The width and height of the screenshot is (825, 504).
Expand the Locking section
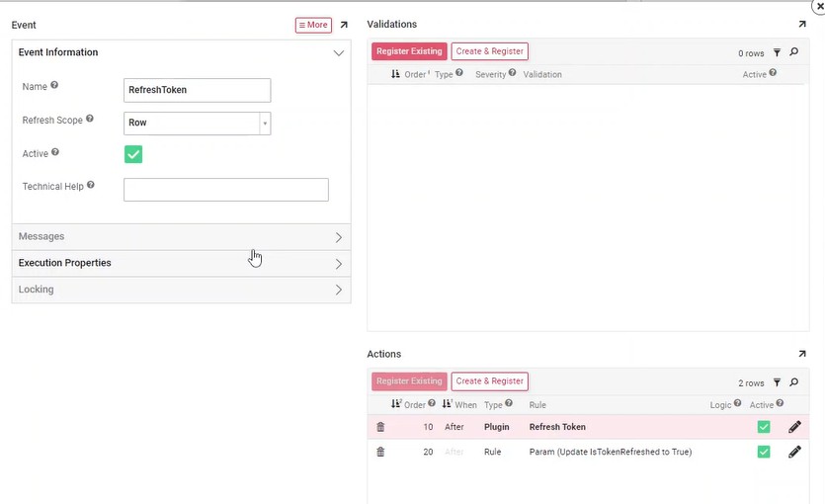click(x=181, y=290)
